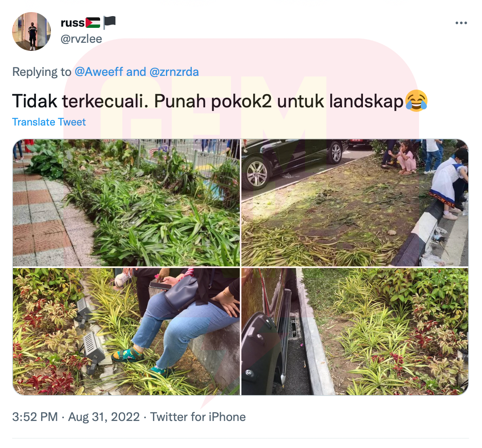Open photo of person in jeans sitting
This screenshot has width=482, height=448.
click(126, 331)
